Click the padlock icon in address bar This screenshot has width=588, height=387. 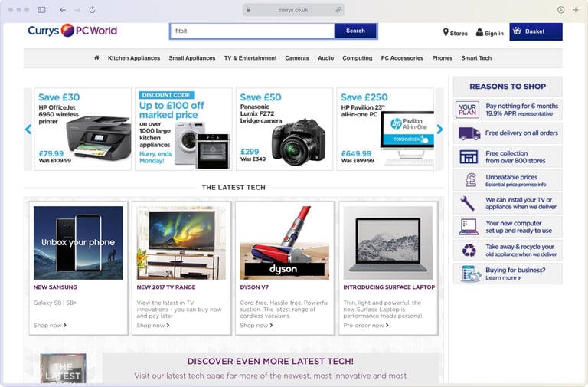point(248,10)
